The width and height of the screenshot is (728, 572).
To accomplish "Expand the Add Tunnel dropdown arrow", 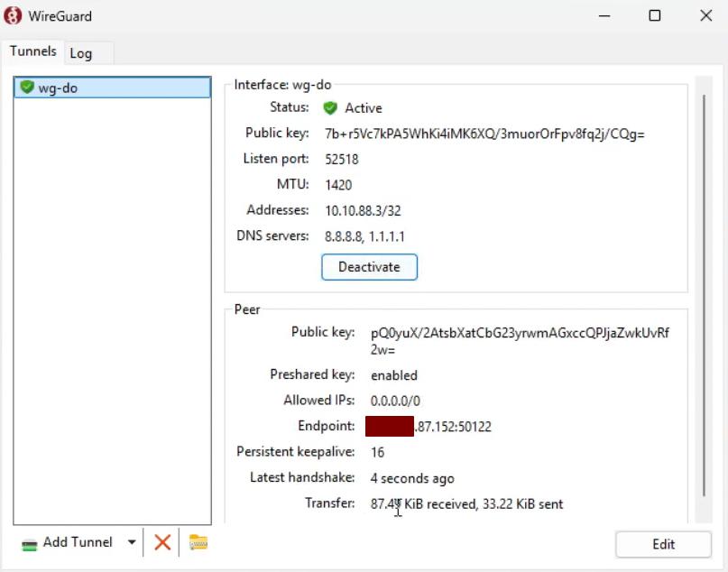I will click(x=132, y=542).
